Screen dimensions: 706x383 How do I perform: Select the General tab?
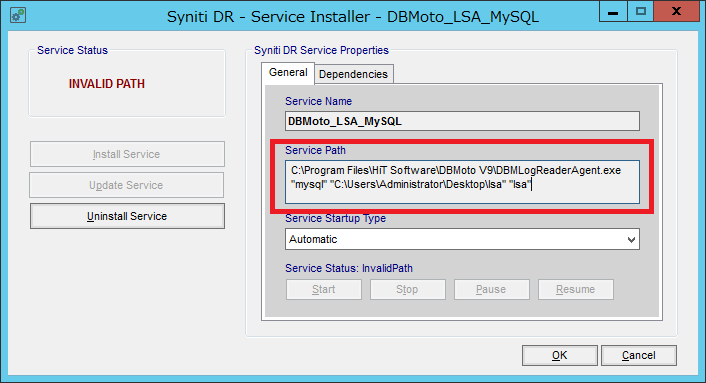pos(288,72)
